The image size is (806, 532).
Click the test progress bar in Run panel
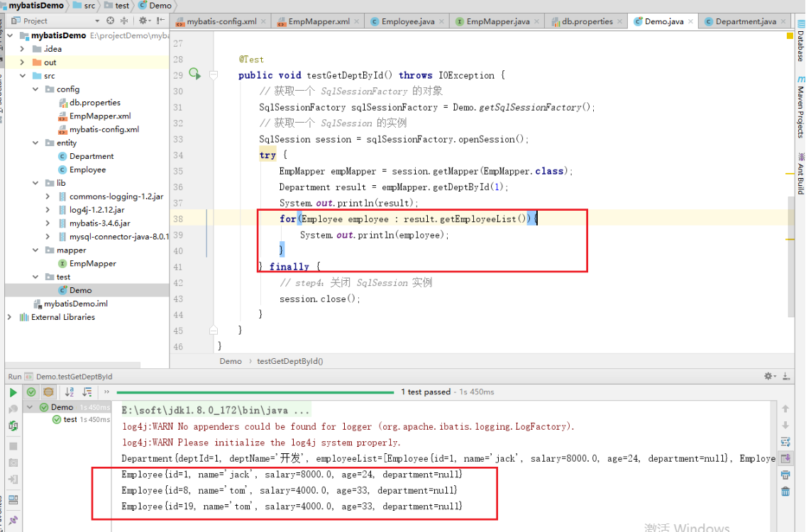tap(255, 392)
